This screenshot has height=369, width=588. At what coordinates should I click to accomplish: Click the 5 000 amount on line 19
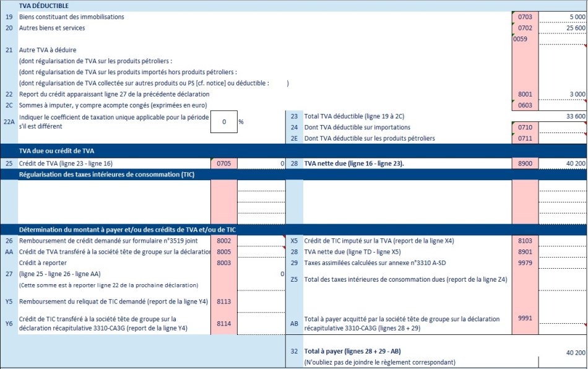coord(562,17)
